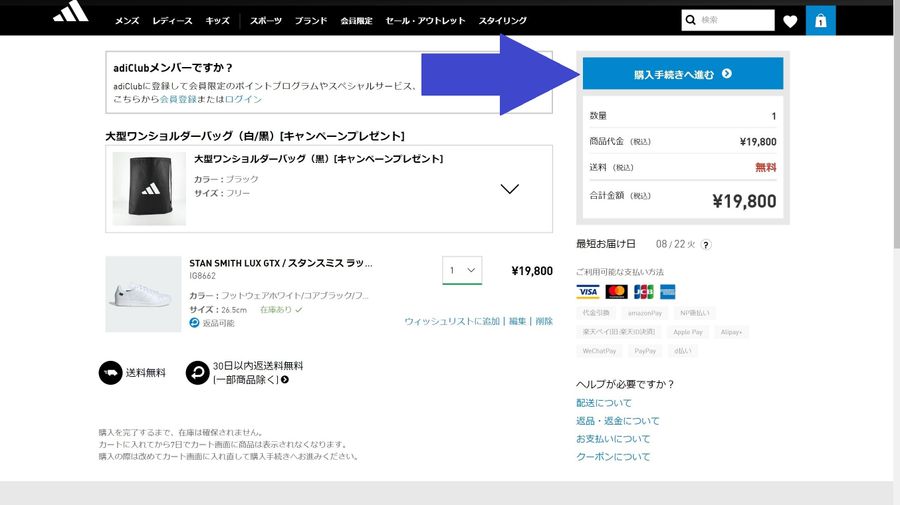Click the 編集 link
The height and width of the screenshot is (505, 900).
[518, 321]
